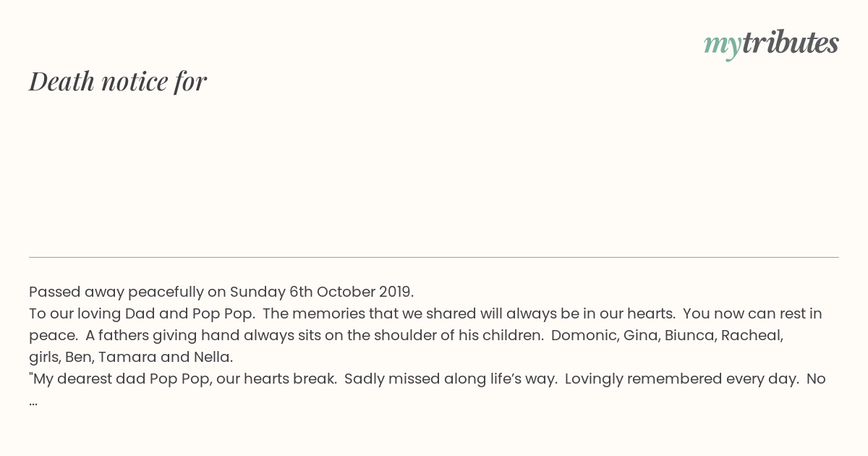Screen dimensions: 868x456
Task: Select the "Death notice for" heading
Action: coord(118,81)
